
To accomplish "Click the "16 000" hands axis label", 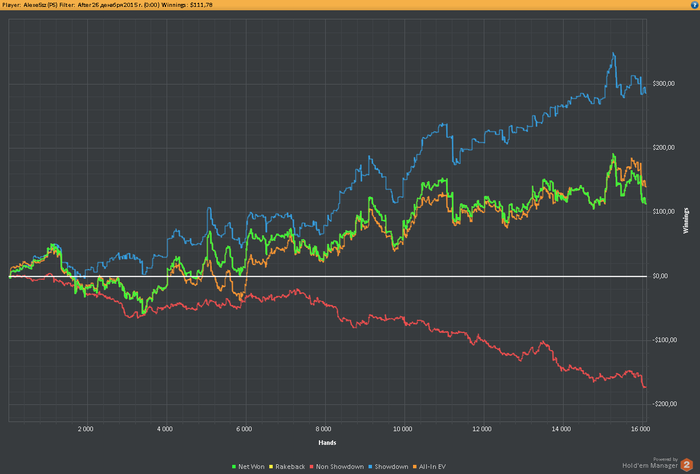I will click(x=640, y=429).
